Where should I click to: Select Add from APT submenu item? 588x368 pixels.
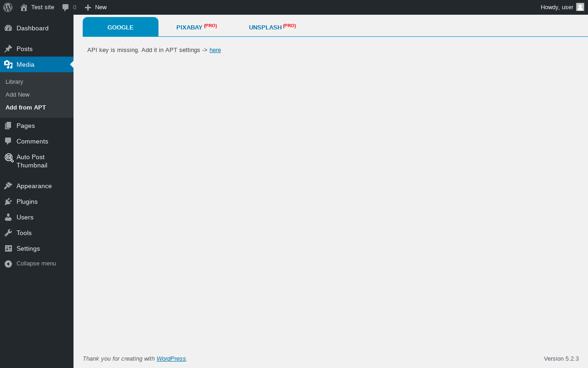(x=26, y=107)
